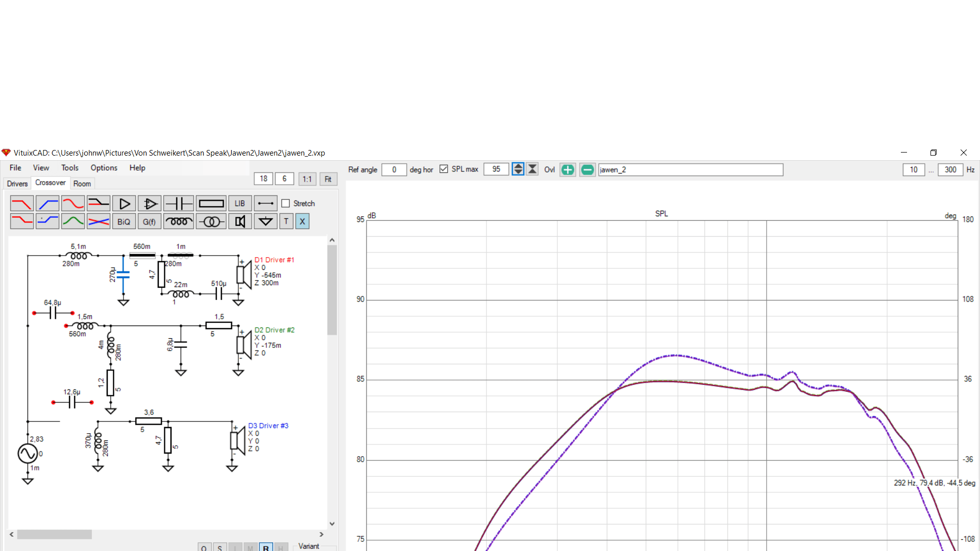Image resolution: width=980 pixels, height=551 pixels.
Task: Select the loudspeaker driver tool
Action: tap(240, 221)
